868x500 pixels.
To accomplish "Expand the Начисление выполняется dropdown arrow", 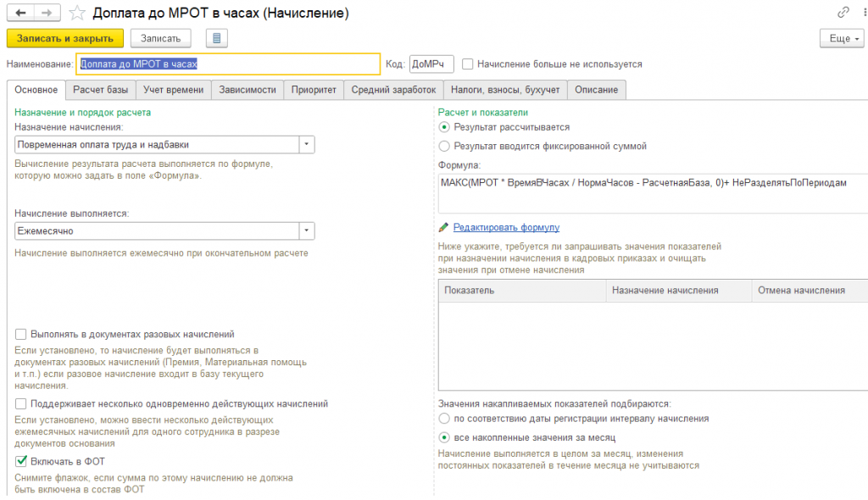I will pyautogui.click(x=307, y=231).
